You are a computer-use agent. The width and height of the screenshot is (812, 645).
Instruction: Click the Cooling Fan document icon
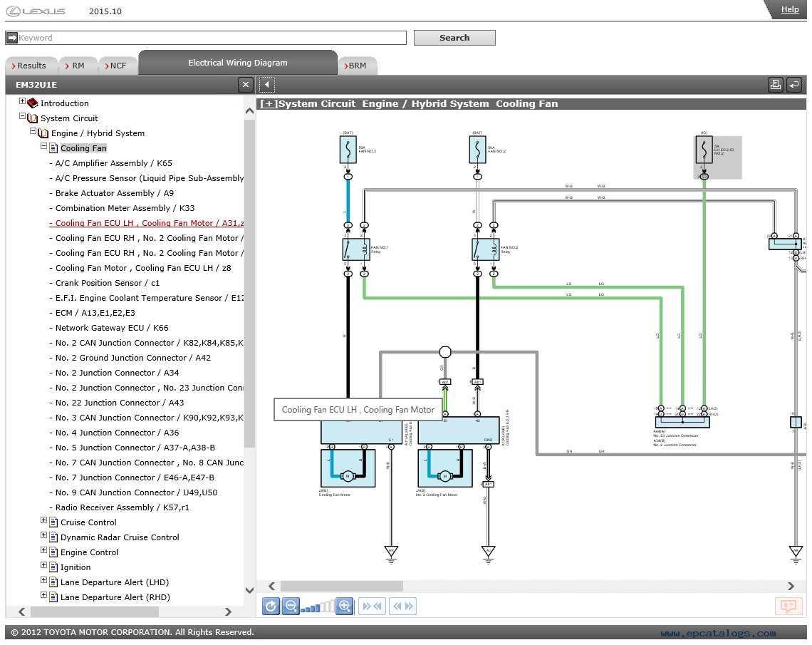(x=53, y=148)
